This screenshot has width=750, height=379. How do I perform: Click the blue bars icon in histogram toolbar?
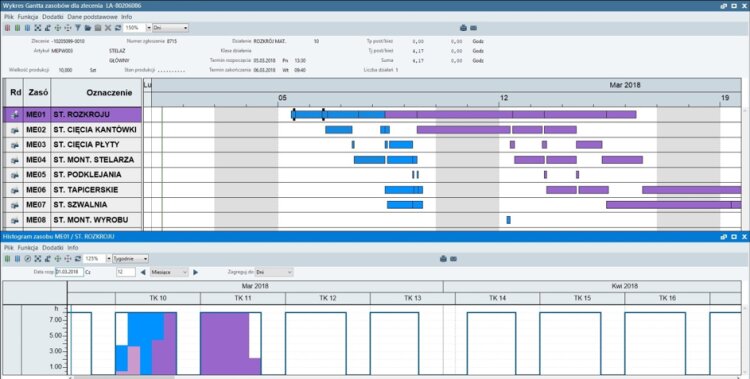(17, 258)
